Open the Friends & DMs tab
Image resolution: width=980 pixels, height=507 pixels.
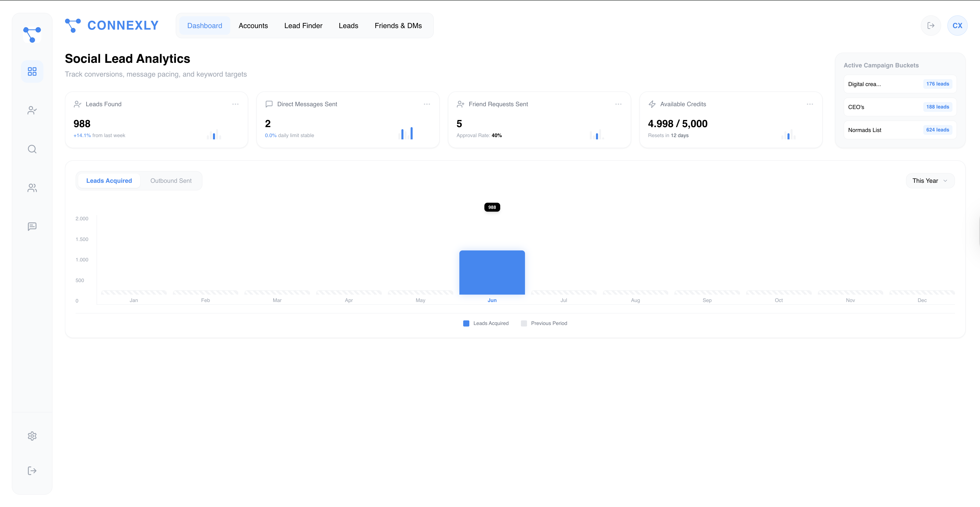coord(398,26)
